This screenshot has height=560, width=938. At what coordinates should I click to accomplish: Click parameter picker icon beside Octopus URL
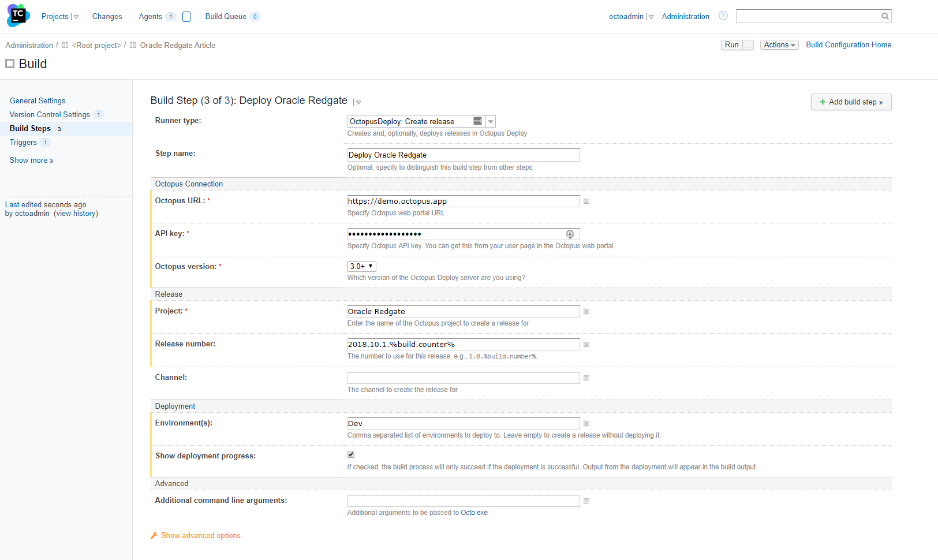point(586,201)
